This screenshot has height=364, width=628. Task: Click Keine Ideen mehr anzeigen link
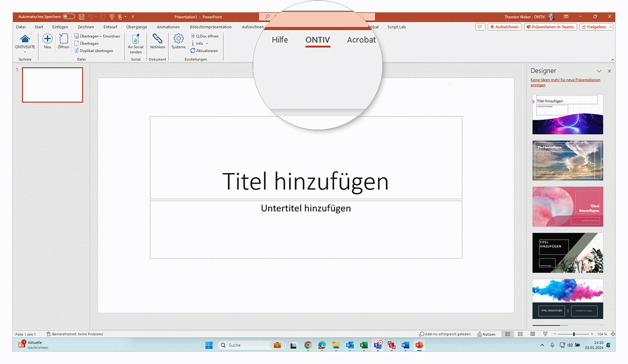pos(565,82)
